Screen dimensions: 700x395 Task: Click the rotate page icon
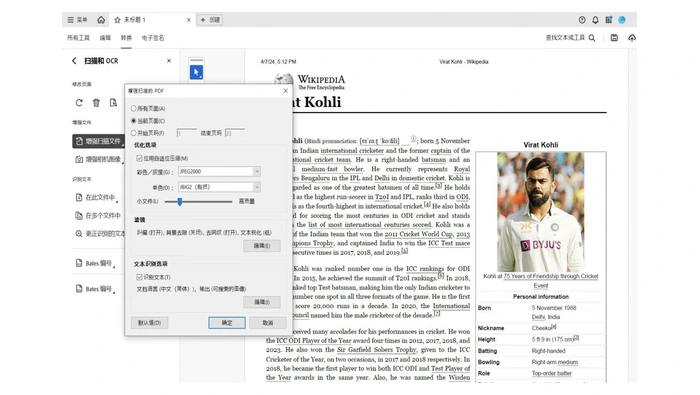click(79, 103)
